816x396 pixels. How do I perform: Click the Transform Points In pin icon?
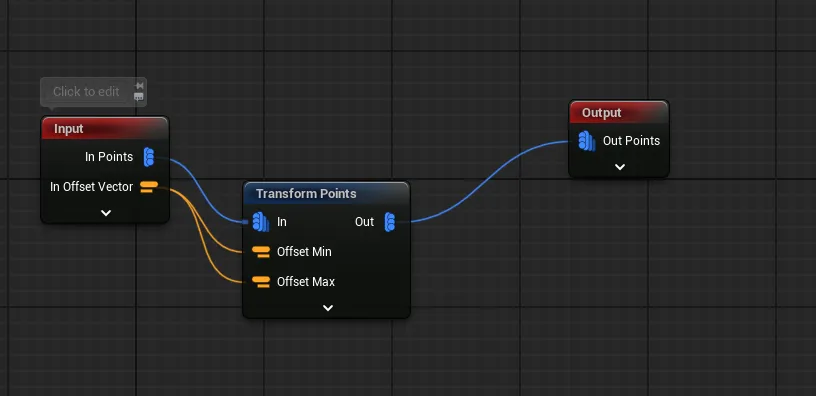point(260,222)
